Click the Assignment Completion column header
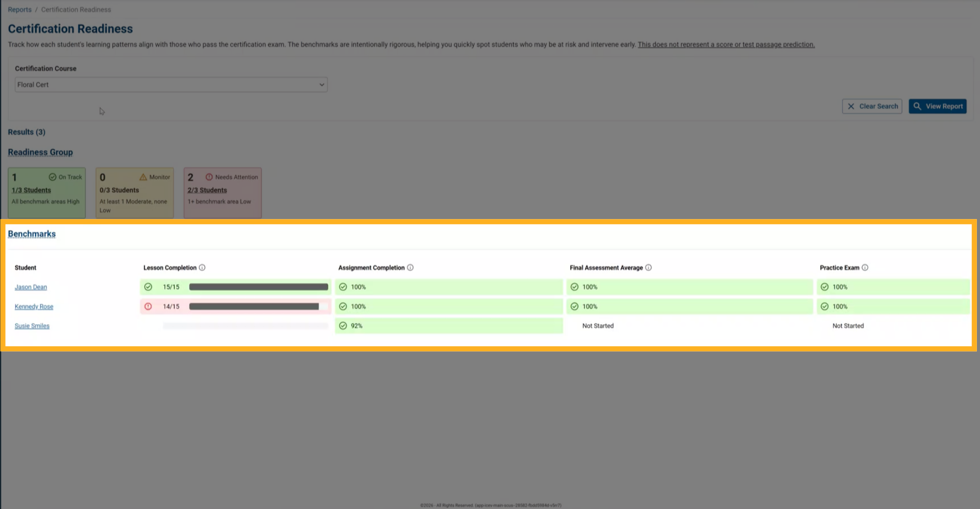This screenshot has height=509, width=980. point(372,268)
